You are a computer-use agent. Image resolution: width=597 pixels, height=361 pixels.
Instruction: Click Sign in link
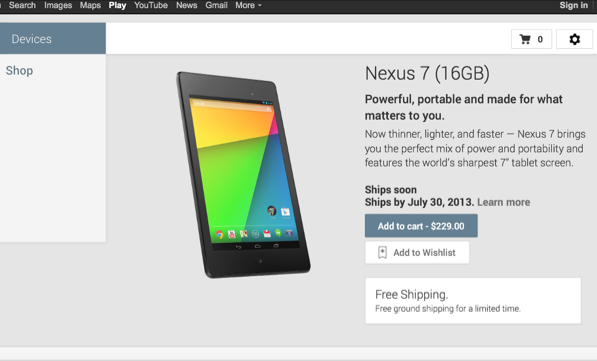pos(573,5)
